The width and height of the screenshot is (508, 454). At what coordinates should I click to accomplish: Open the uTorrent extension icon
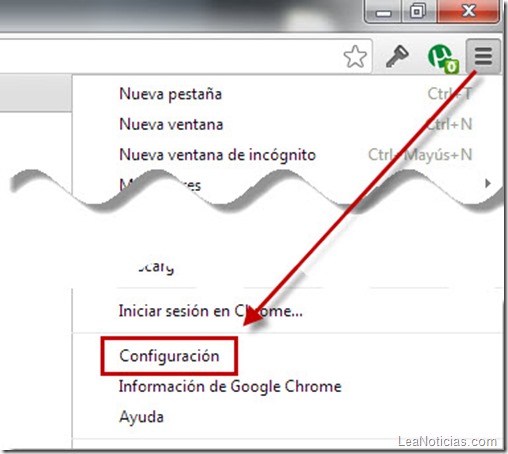(x=440, y=56)
